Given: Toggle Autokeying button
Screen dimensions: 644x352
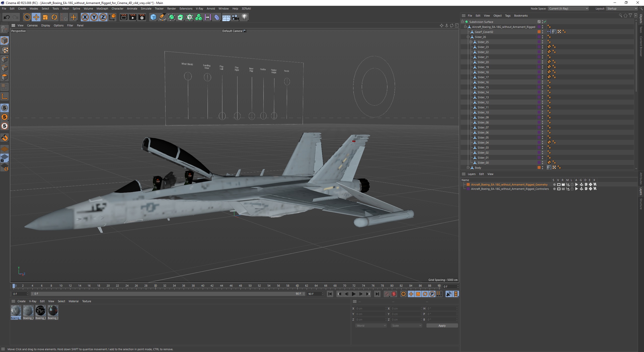Looking at the screenshot, I should pyautogui.click(x=394, y=294).
